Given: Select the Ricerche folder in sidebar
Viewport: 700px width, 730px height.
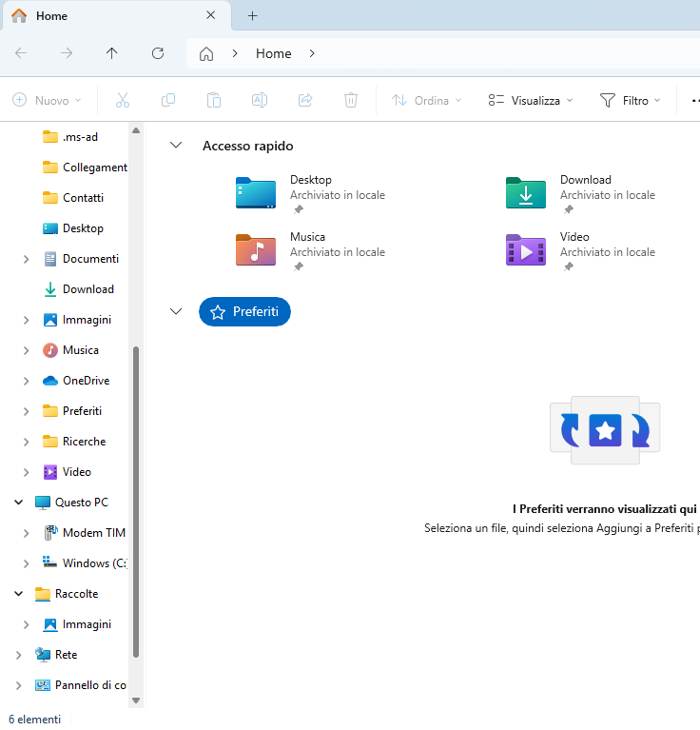Looking at the screenshot, I should 74,442.
